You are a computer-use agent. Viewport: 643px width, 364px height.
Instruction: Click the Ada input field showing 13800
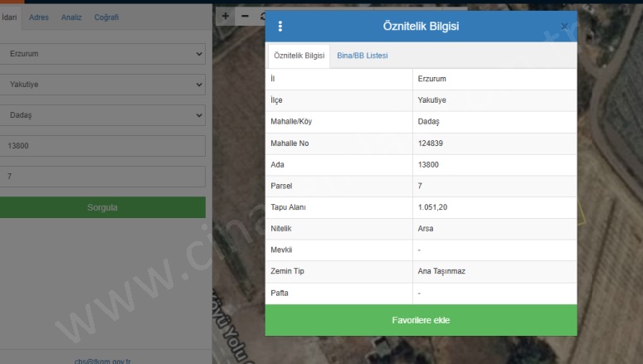coord(102,146)
